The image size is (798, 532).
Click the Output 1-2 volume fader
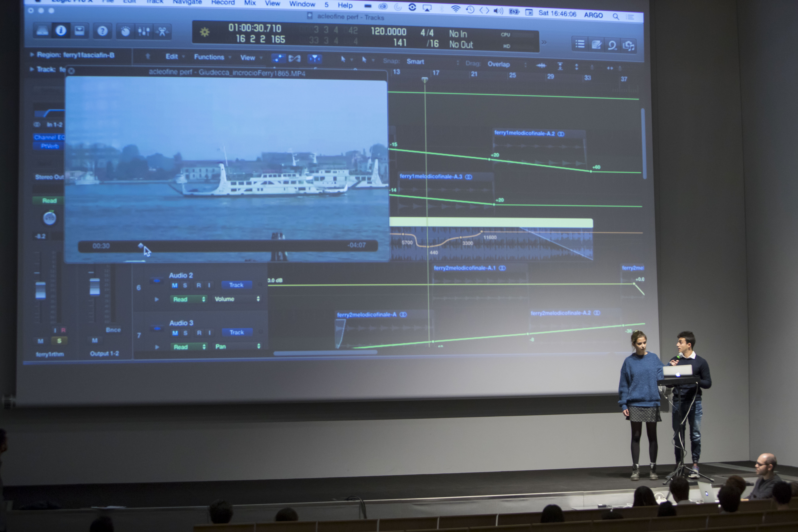coord(94,287)
